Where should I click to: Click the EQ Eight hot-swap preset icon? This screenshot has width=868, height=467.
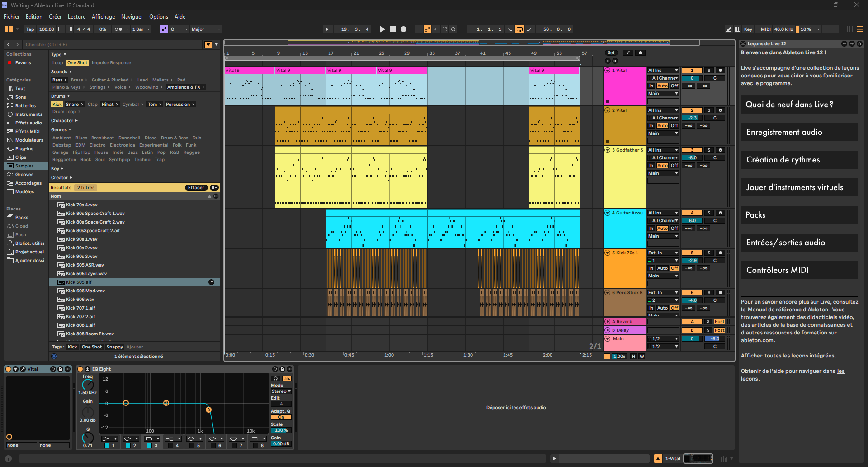coord(275,369)
